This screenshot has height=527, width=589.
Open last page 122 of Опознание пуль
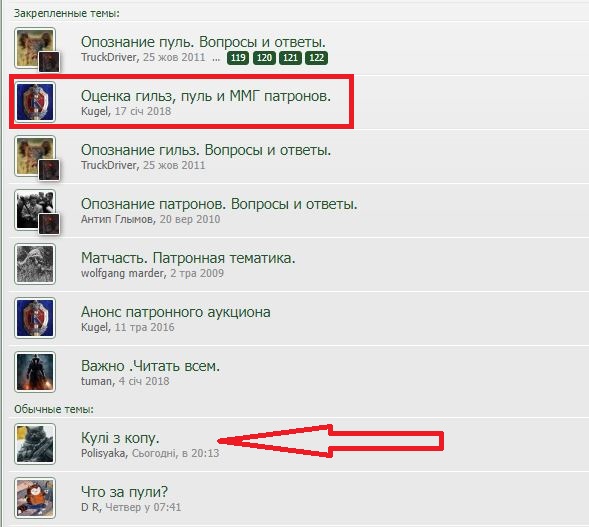click(316, 57)
